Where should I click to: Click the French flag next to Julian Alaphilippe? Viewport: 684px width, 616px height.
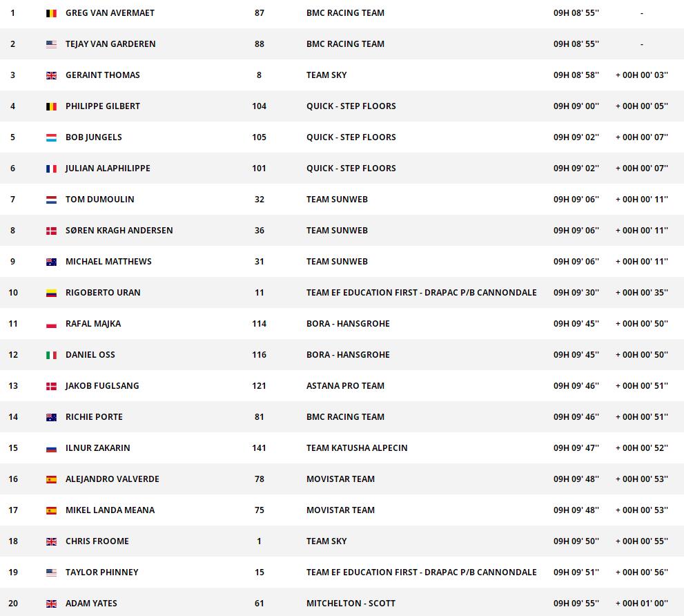coord(51,169)
